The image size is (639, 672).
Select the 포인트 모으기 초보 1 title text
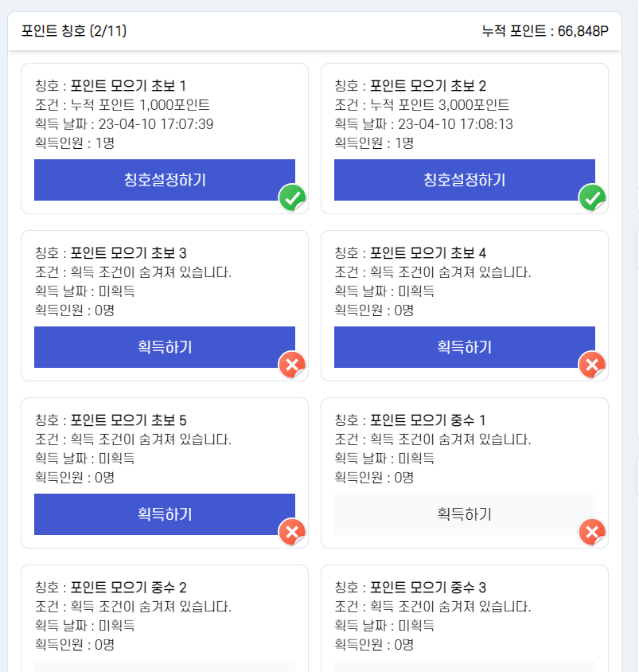(x=127, y=86)
